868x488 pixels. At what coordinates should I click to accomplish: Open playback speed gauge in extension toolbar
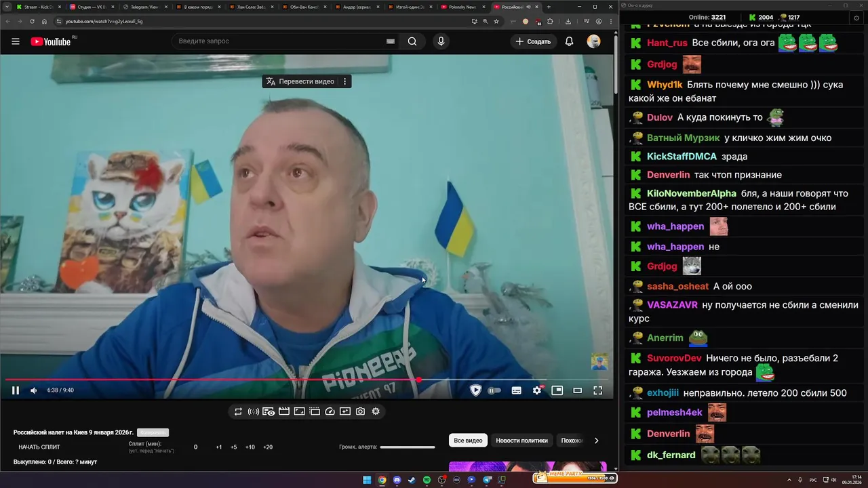330,411
